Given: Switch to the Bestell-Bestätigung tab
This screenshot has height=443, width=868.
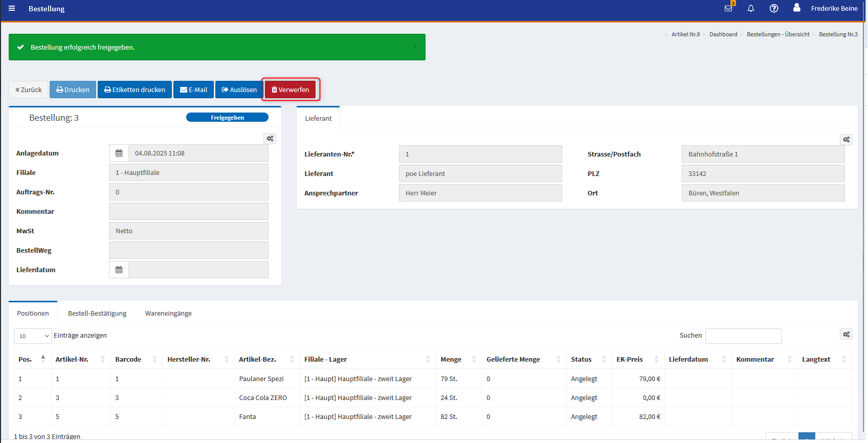Looking at the screenshot, I should (x=97, y=314).
